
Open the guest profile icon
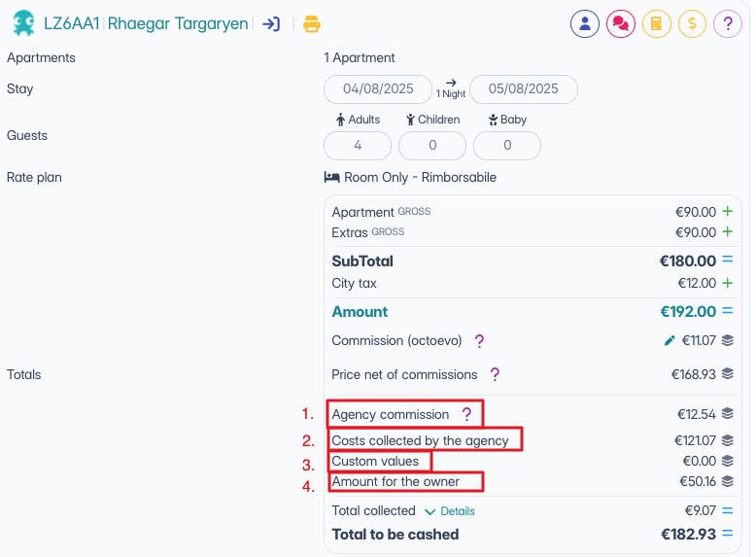click(x=584, y=23)
